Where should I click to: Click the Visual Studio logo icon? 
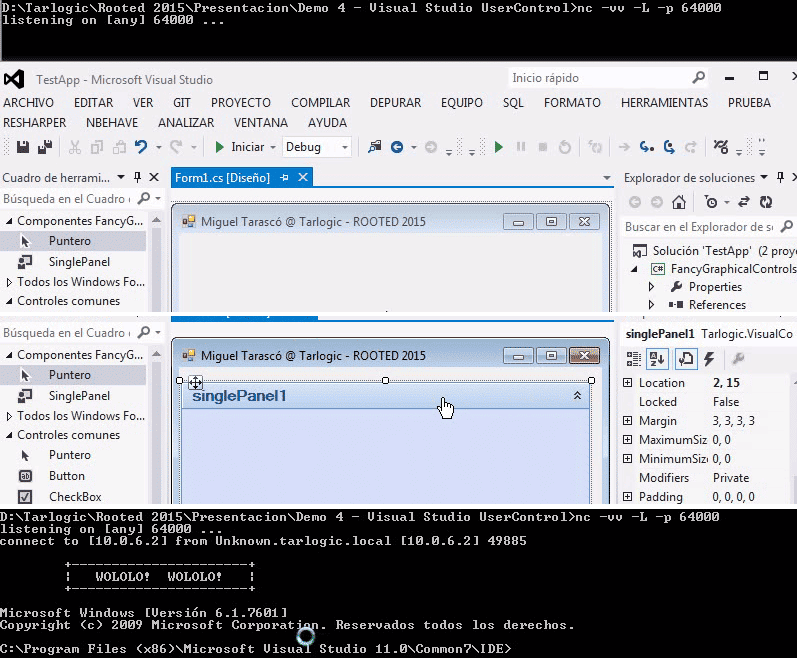tap(14, 79)
